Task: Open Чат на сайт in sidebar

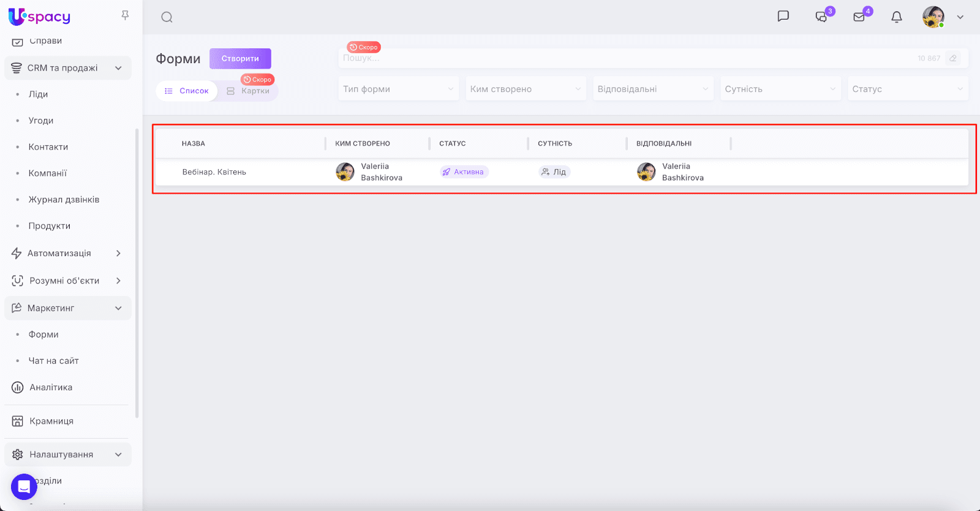Action: point(54,361)
